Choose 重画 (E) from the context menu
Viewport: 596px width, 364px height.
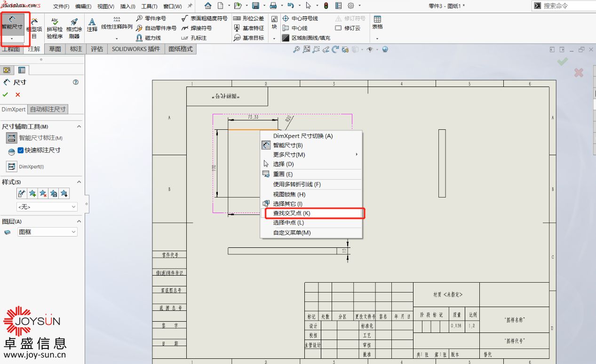pyautogui.click(x=311, y=174)
